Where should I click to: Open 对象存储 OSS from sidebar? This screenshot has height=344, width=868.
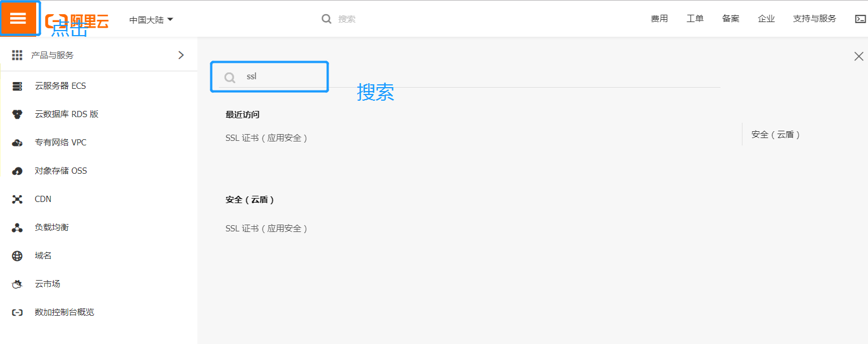[x=61, y=171]
